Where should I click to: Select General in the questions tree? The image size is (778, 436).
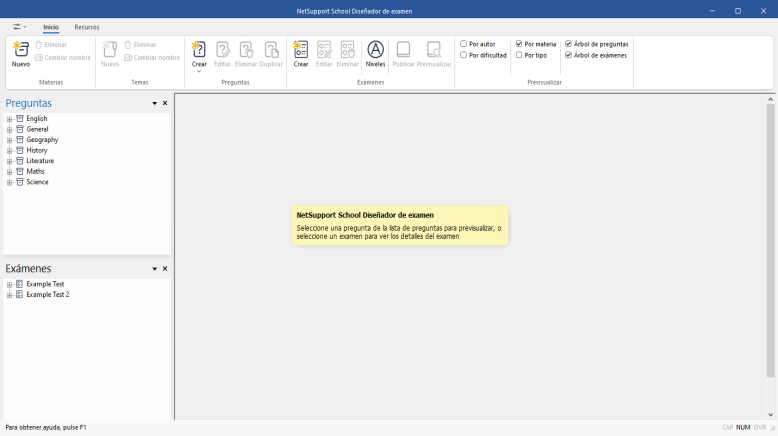[x=37, y=129]
